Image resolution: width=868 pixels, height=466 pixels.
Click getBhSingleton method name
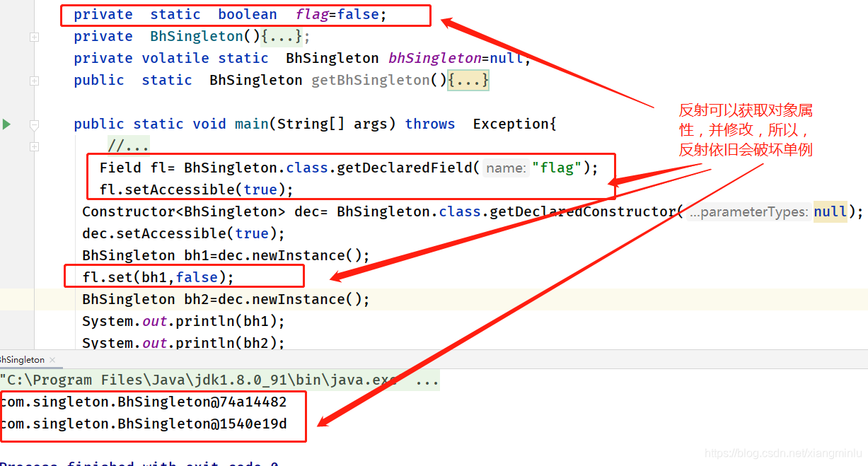(370, 81)
